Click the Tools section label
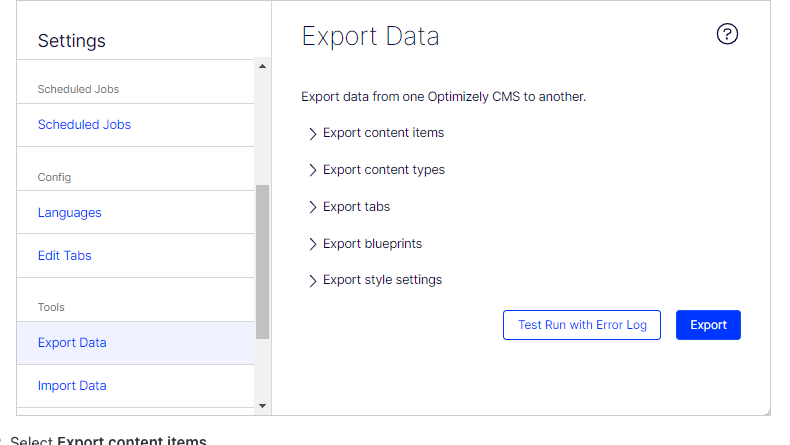 click(x=51, y=307)
